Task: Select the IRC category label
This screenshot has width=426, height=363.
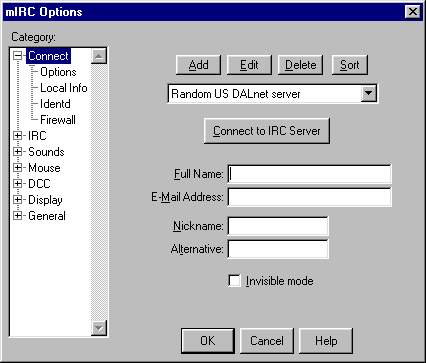Action: click(x=37, y=136)
